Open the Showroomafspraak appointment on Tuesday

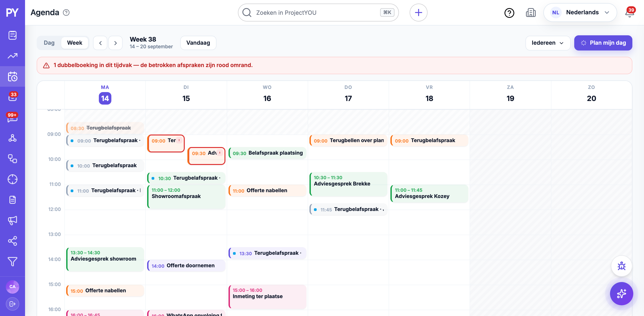[186, 197]
